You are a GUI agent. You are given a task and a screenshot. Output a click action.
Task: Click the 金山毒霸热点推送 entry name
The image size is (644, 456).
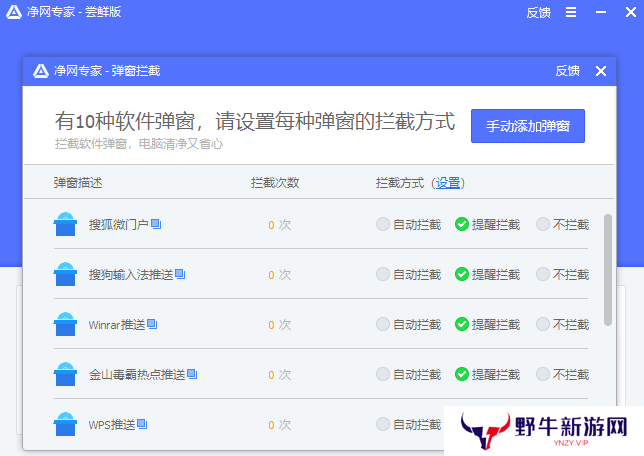[x=137, y=374]
